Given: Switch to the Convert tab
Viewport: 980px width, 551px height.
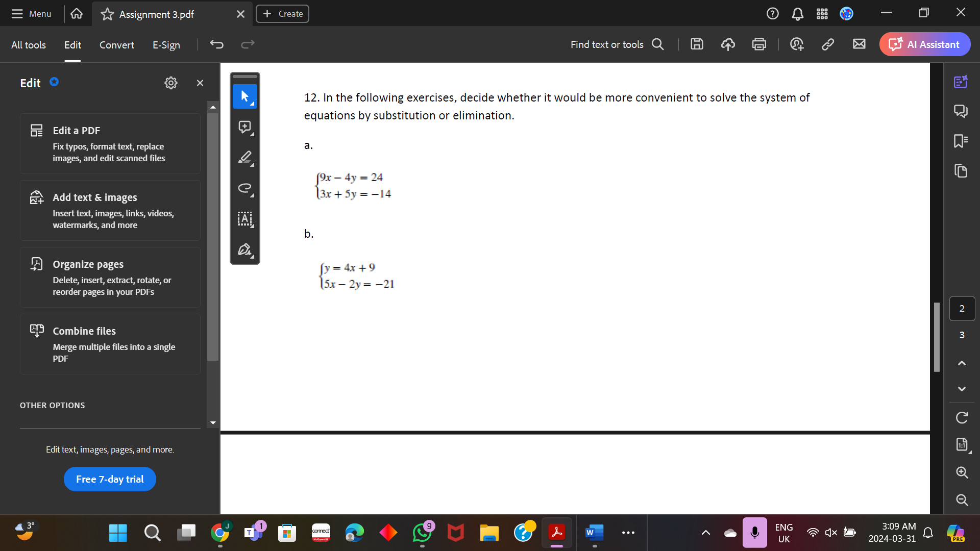Looking at the screenshot, I should point(116,45).
